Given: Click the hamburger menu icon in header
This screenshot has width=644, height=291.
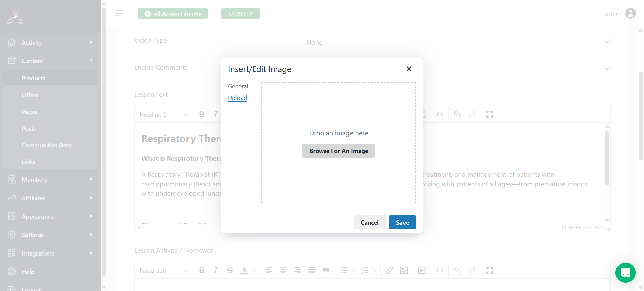Looking at the screenshot, I should point(119,13).
